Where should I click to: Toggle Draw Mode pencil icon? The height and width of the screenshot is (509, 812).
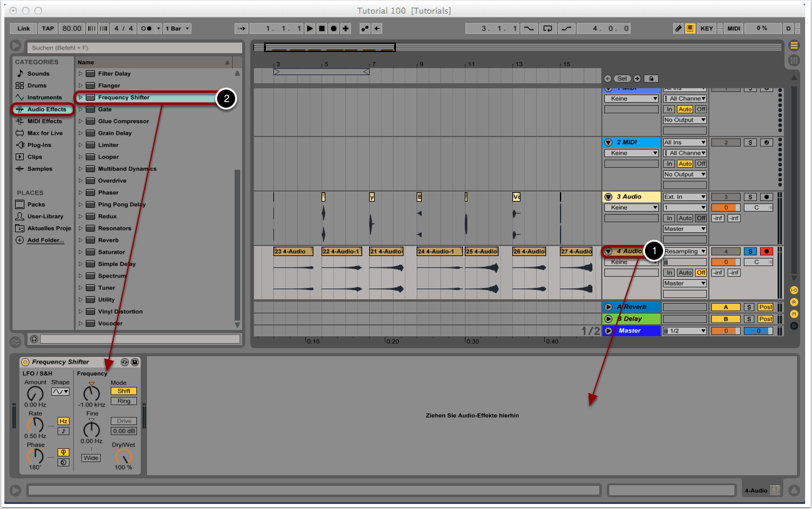pyautogui.click(x=678, y=29)
